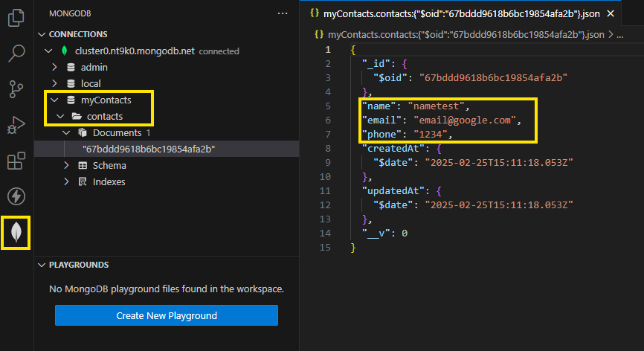Image resolution: width=644 pixels, height=351 pixels.
Task: Click the "$date" value on line 12
Action: [x=498, y=205]
